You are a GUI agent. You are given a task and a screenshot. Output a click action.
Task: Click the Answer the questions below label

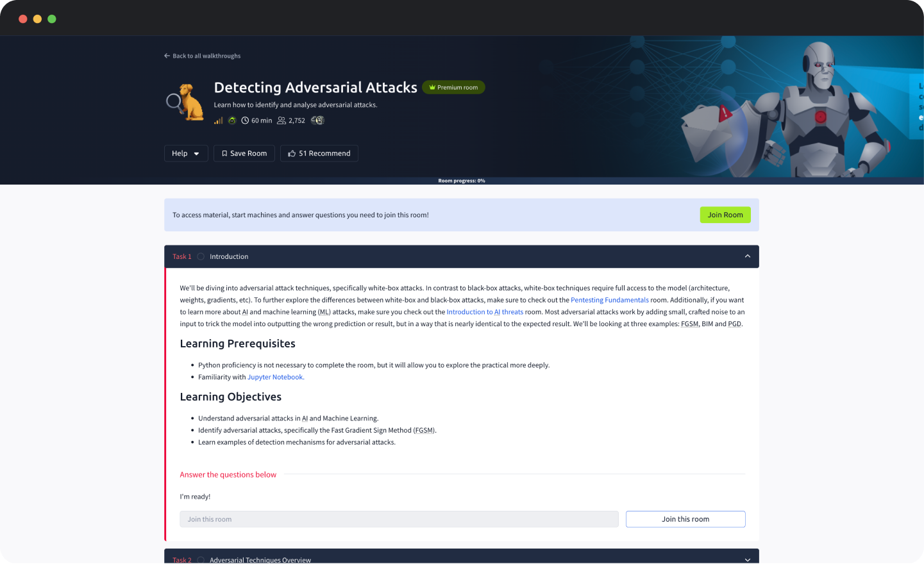point(228,475)
